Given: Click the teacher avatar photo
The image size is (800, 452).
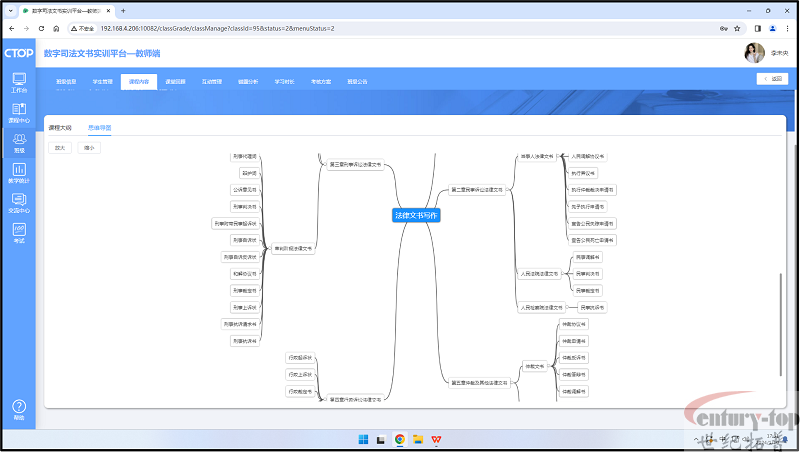Looking at the screenshot, I should 754,53.
